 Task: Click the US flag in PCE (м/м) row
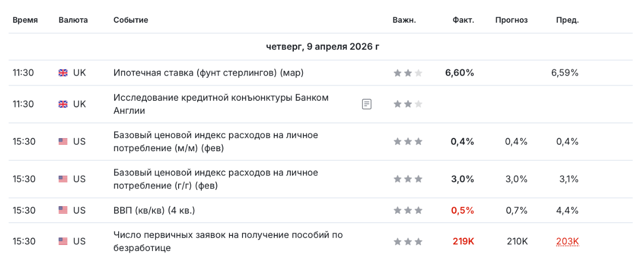point(63,142)
